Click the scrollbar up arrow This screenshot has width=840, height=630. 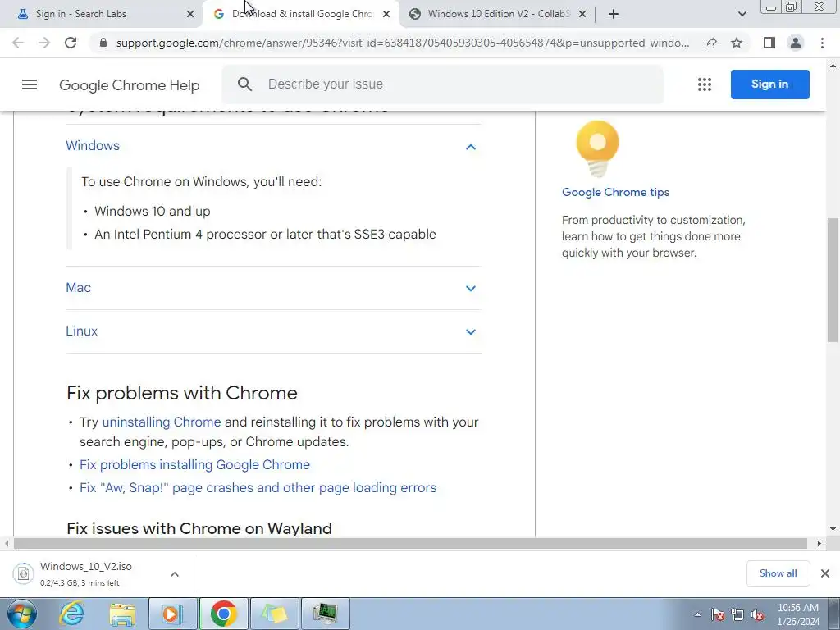833,66
